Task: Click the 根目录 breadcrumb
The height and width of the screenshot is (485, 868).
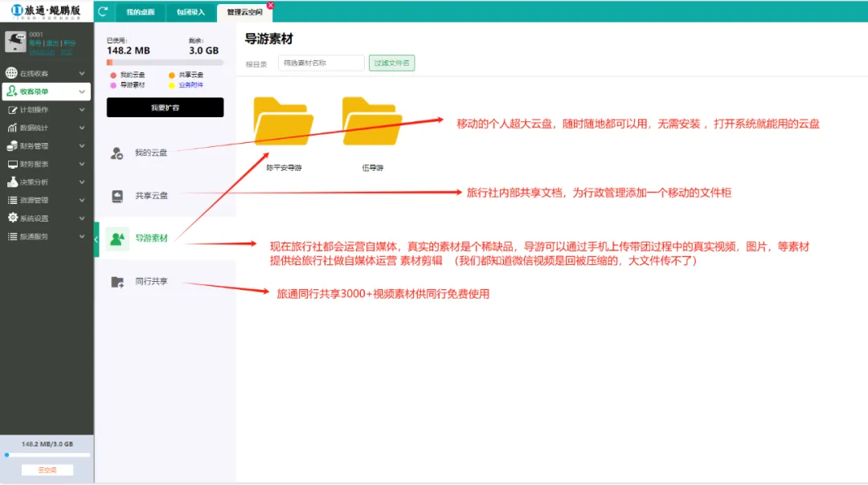Action: (256, 64)
